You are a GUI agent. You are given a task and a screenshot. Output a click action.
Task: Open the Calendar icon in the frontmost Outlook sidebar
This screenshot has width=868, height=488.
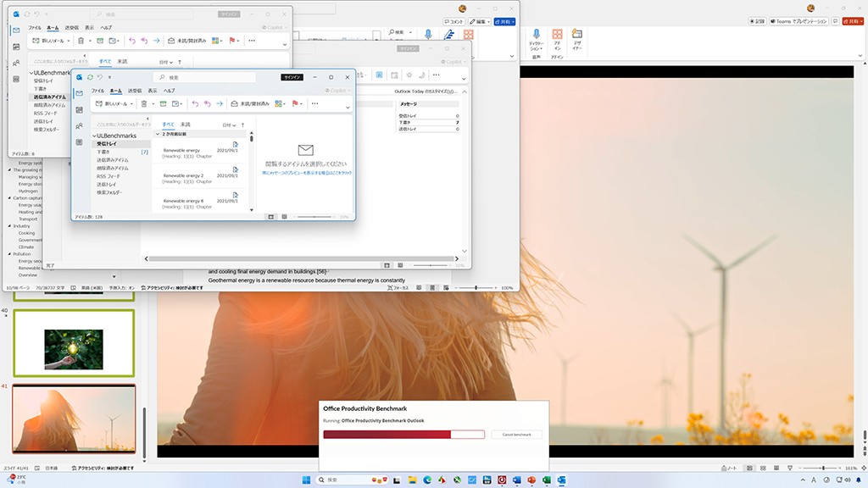79,109
